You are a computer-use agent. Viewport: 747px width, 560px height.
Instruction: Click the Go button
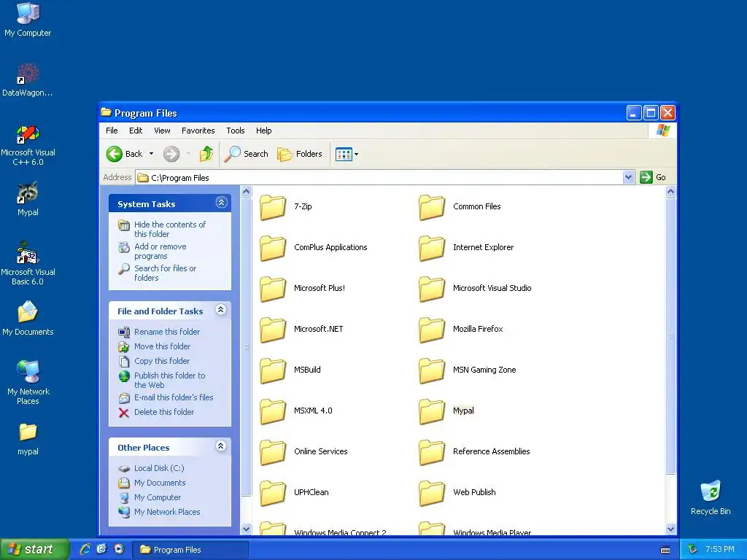coord(653,177)
